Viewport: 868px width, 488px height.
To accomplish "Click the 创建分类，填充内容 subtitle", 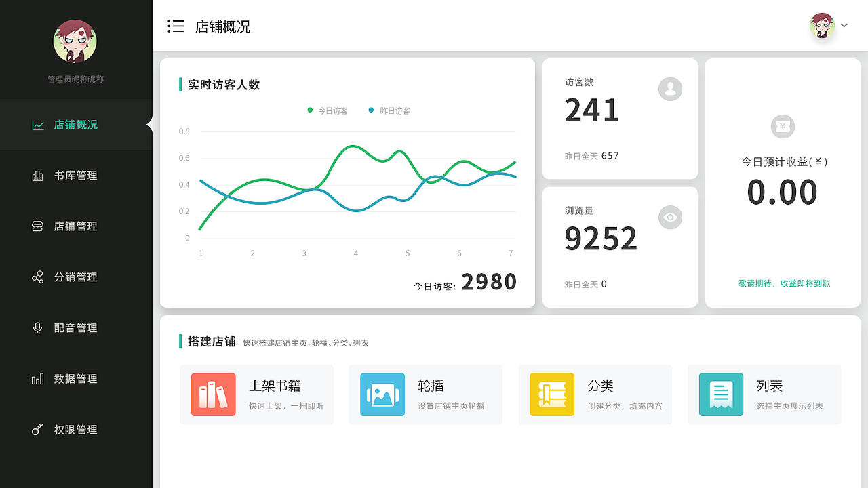I will pos(625,406).
